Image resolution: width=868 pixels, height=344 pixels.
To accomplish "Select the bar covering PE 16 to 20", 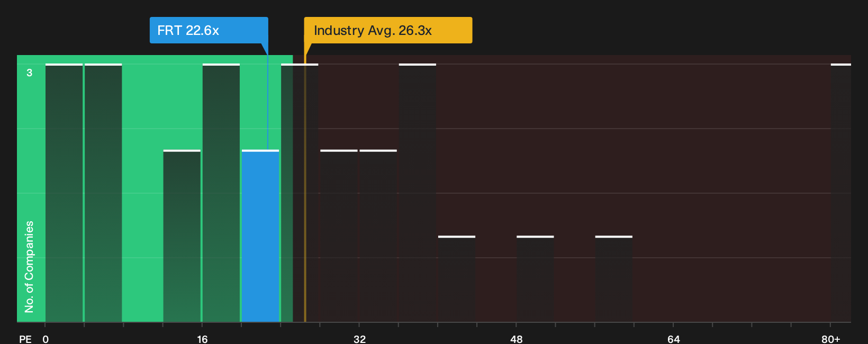I will tap(221, 193).
